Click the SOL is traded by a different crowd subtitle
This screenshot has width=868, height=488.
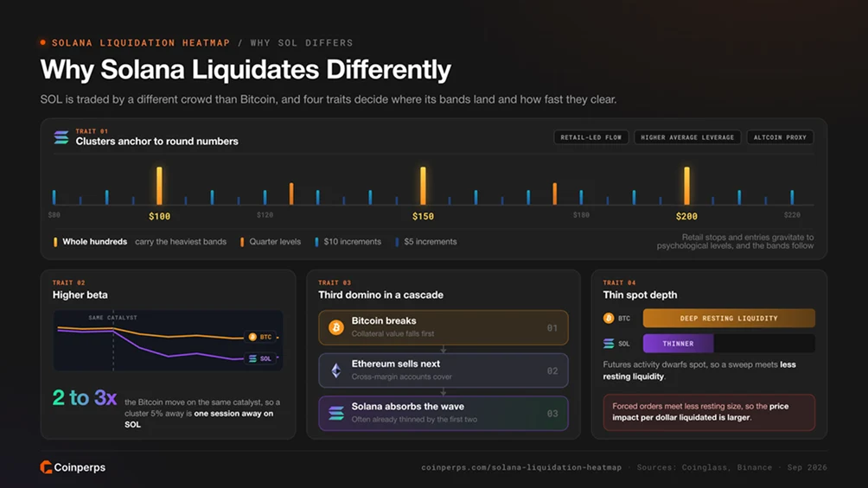click(329, 99)
